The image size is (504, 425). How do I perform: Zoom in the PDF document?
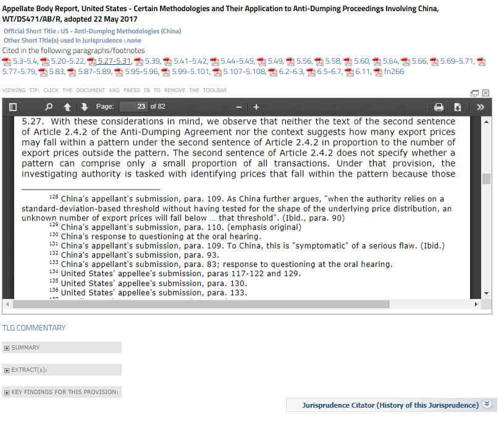(256, 107)
